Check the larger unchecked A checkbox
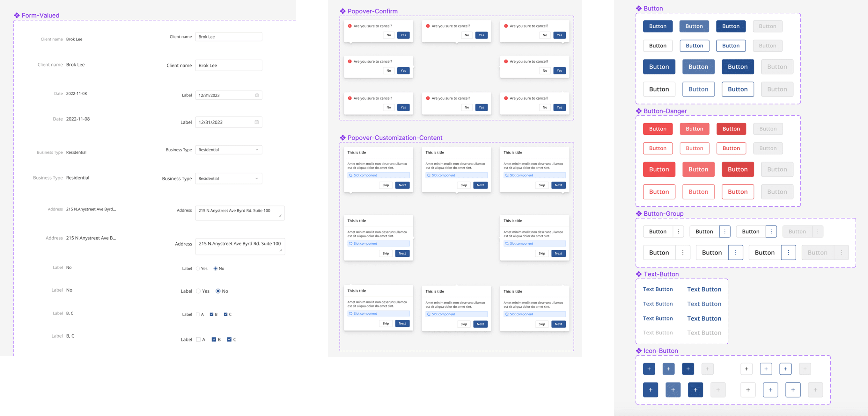This screenshot has height=416, width=868. [198, 340]
